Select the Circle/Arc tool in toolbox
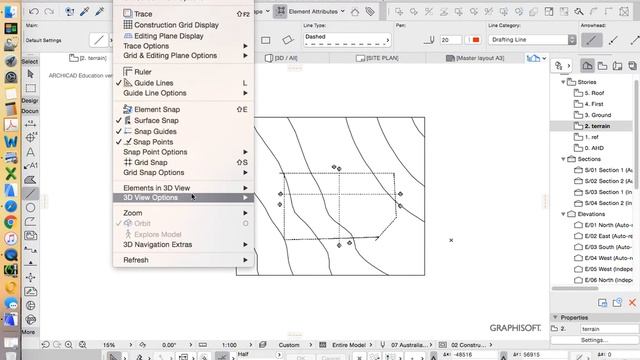This screenshot has width=640, height=360. (x=30, y=208)
